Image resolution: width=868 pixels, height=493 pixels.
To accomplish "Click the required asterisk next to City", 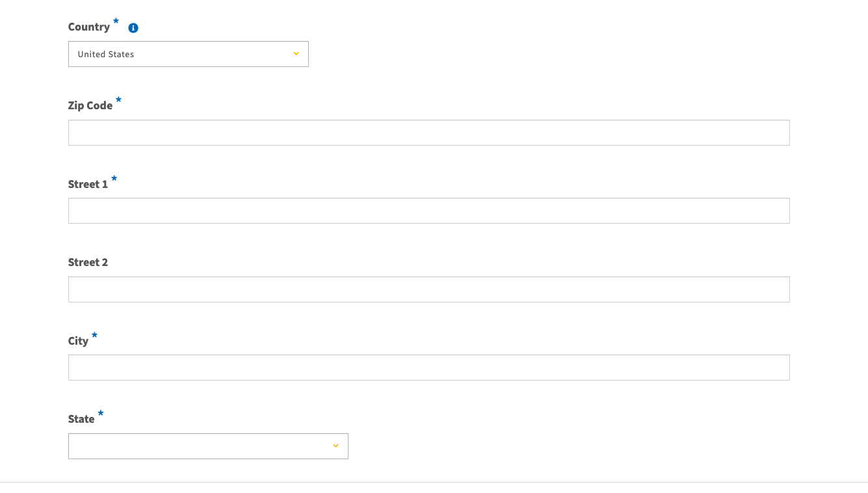I will 94,335.
